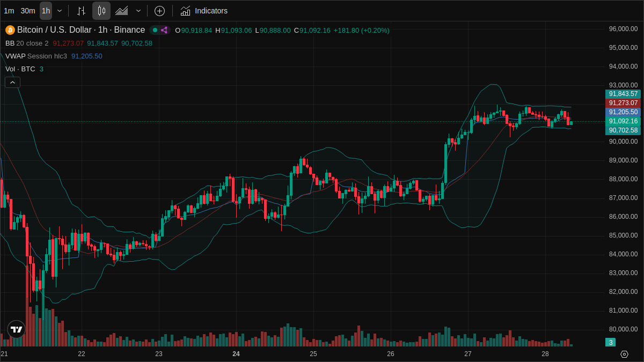Collapse the indicator legend with the up arrow
This screenshot has width=644, height=362.
tap(12, 82)
